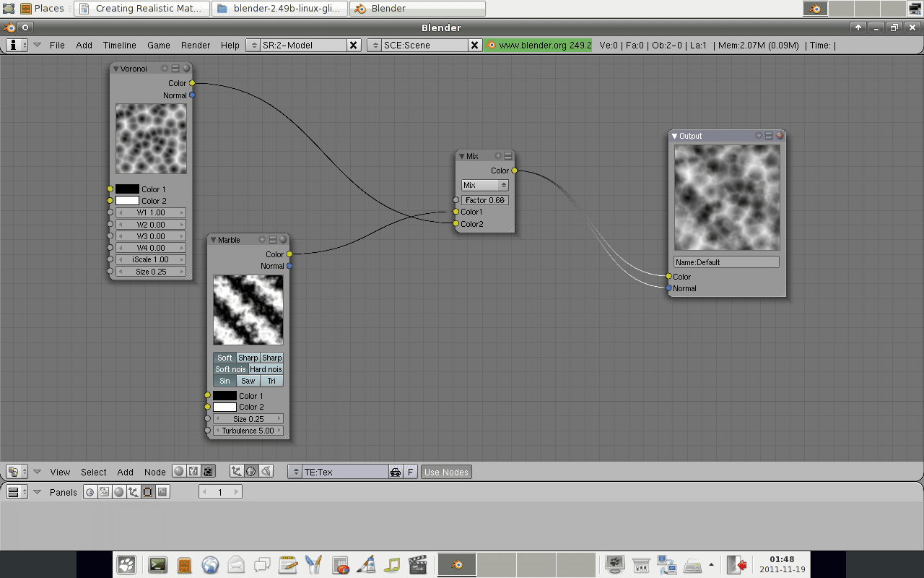
Task: Open the Object context icon in Panels header
Action: pos(134,492)
